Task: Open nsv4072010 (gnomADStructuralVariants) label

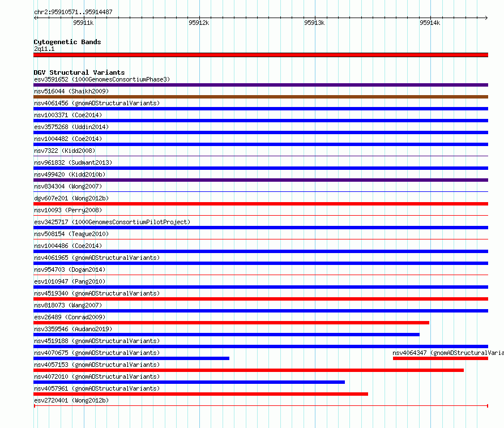Action: pos(97,376)
